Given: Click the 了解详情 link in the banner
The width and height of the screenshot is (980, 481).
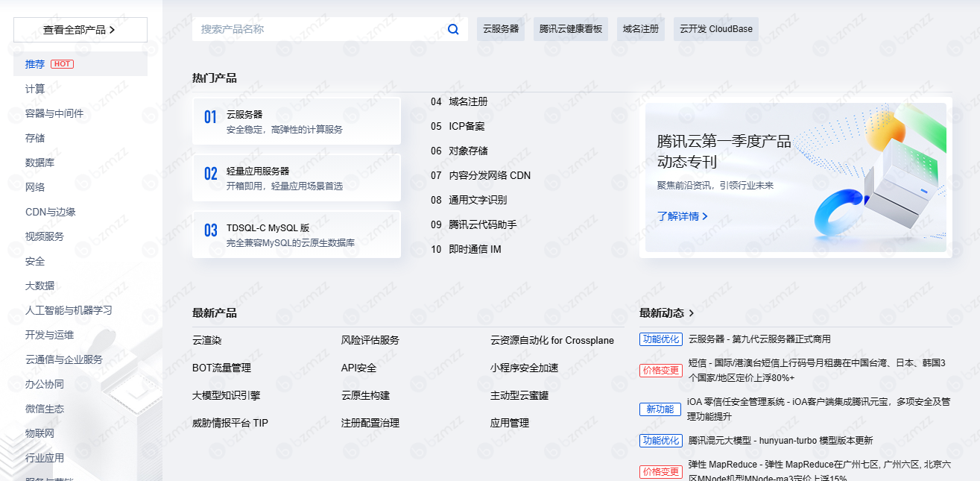Looking at the screenshot, I should click(683, 216).
